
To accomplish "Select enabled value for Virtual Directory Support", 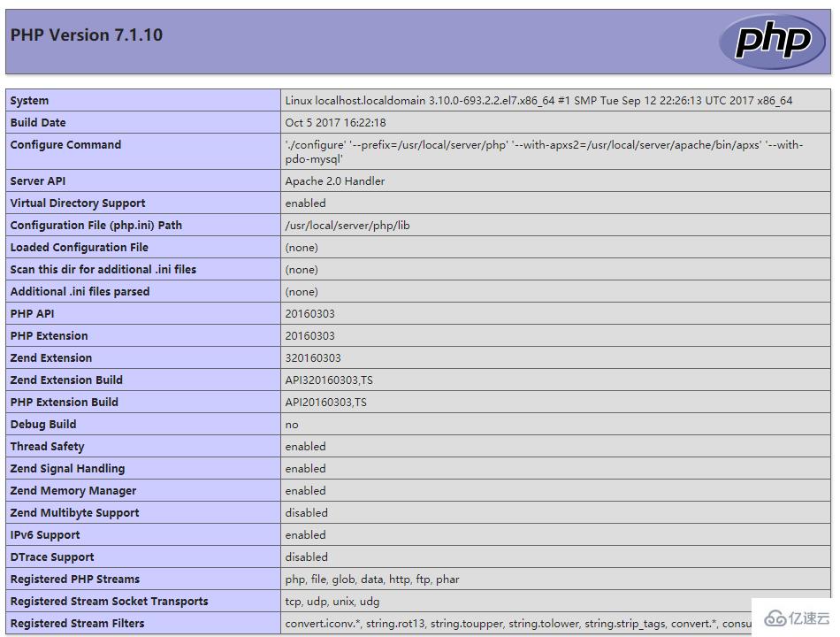I will click(305, 203).
